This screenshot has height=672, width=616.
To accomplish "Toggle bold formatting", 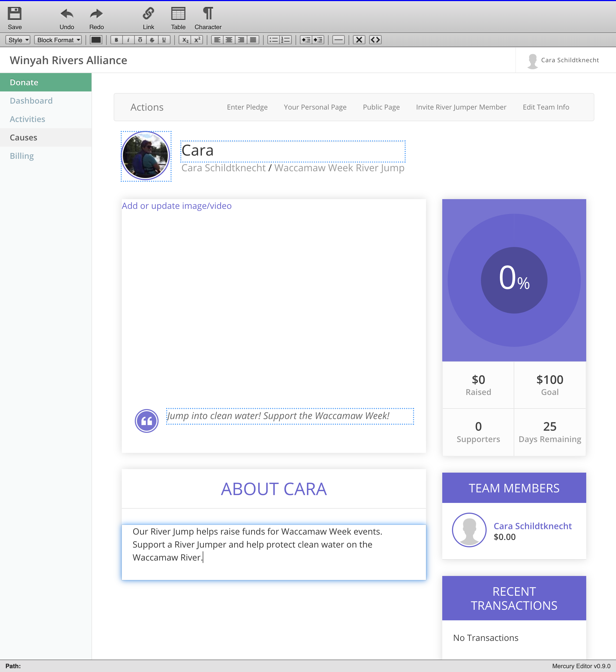I will click(x=116, y=40).
